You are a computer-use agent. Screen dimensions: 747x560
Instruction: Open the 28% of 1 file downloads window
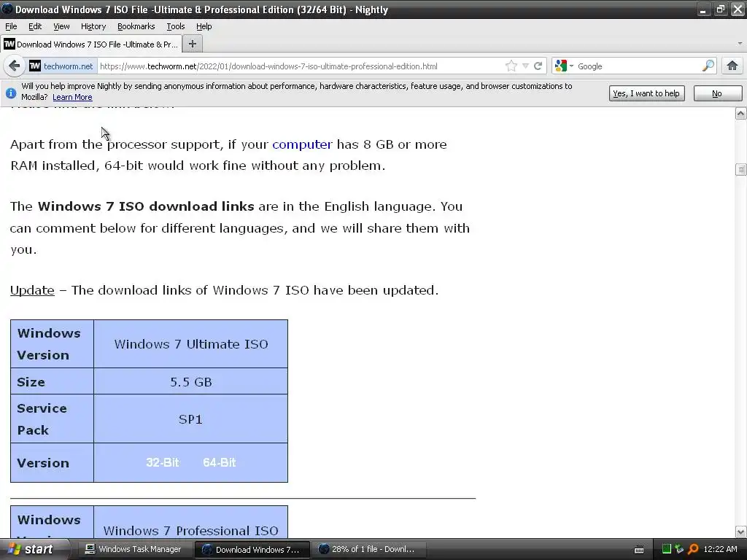tap(368, 549)
